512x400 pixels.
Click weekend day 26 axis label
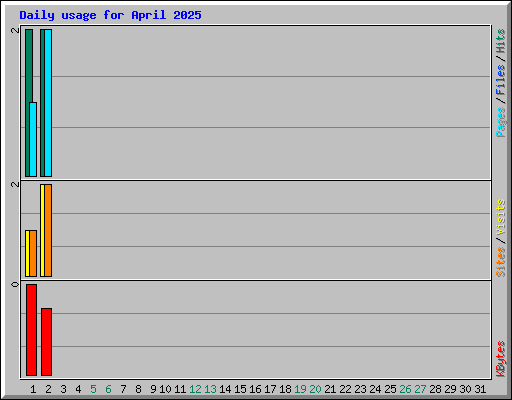click(405, 389)
